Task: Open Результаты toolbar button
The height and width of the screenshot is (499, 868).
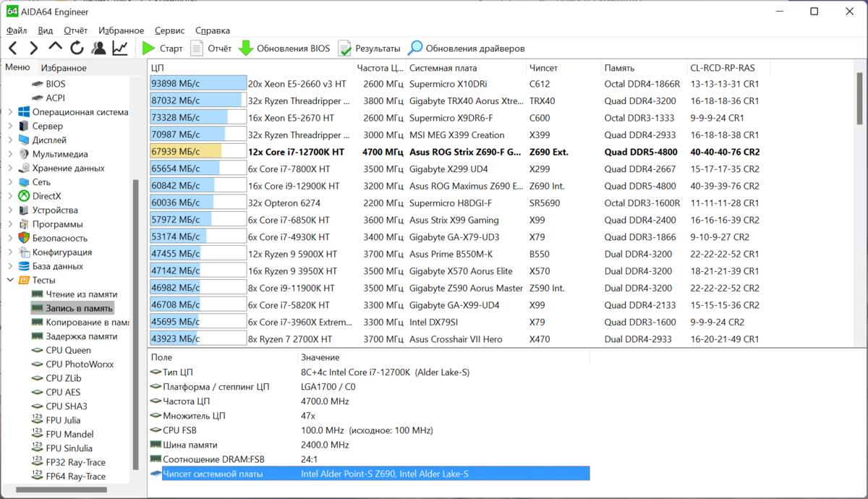Action: coord(369,48)
